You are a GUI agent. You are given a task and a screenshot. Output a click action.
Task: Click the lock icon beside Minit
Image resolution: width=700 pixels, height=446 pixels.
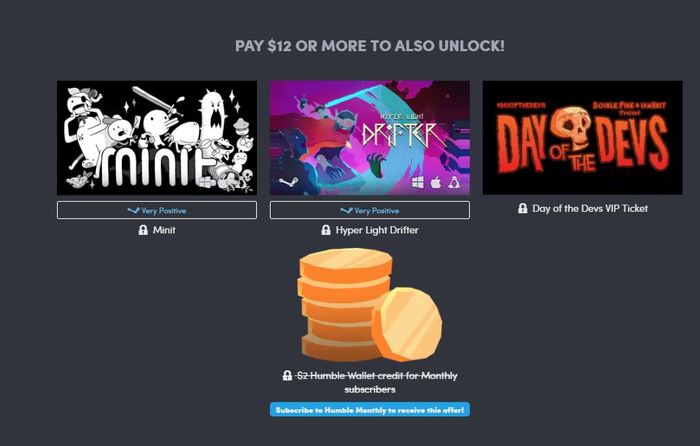pos(143,230)
